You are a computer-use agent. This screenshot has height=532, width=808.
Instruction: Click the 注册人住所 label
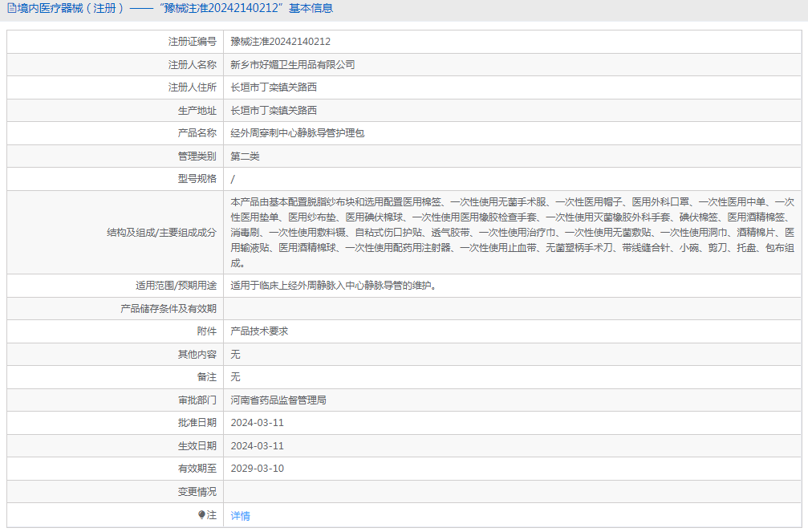[x=193, y=87]
